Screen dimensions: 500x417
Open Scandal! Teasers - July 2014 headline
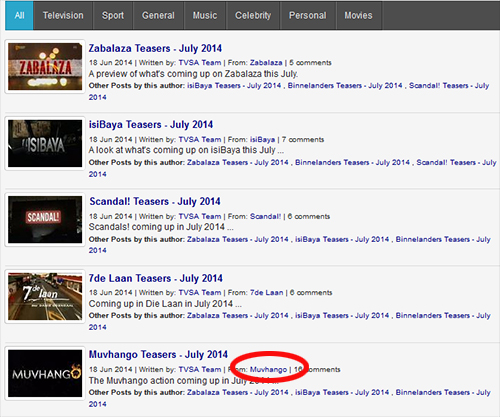point(155,201)
